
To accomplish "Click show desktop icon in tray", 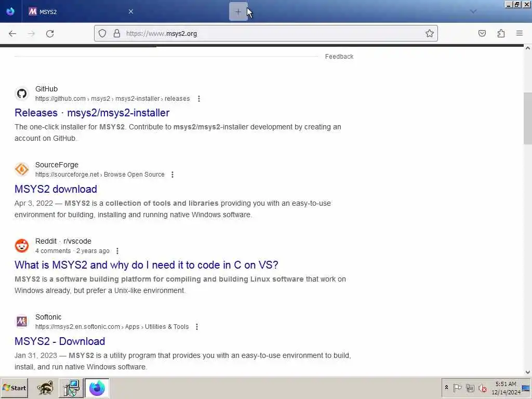I will pos(526,388).
